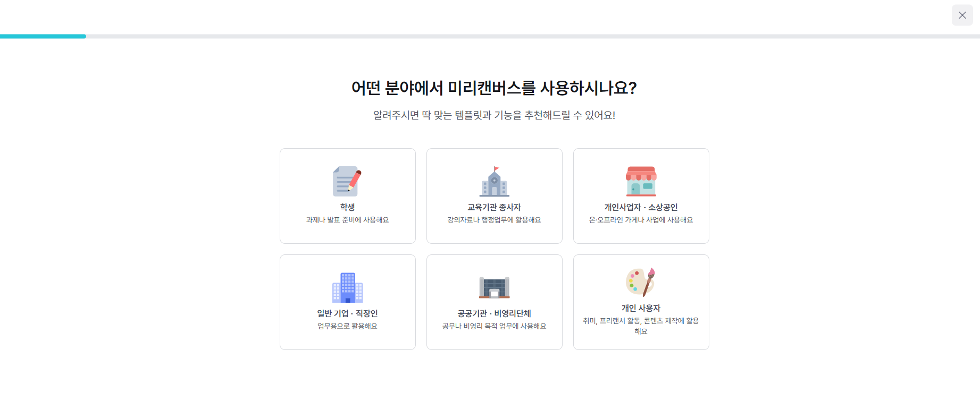
Task: Click the X close icon in the top right
Action: point(962,15)
